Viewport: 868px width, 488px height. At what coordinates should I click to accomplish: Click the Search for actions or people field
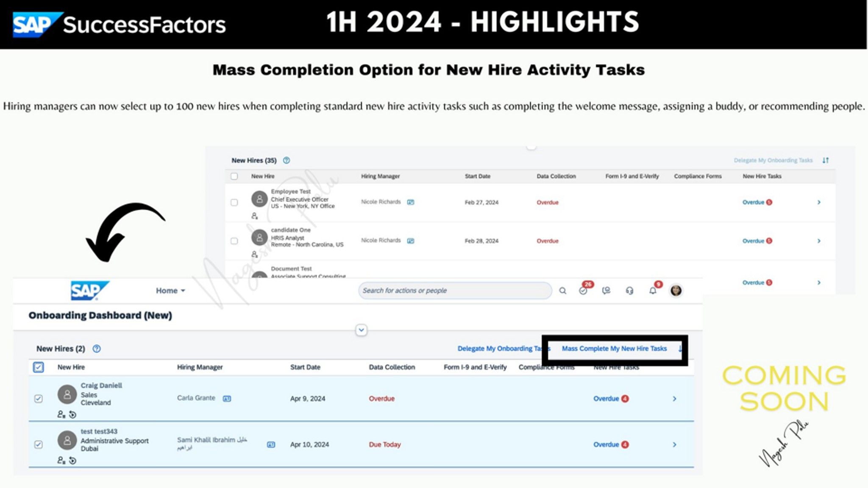455,291
